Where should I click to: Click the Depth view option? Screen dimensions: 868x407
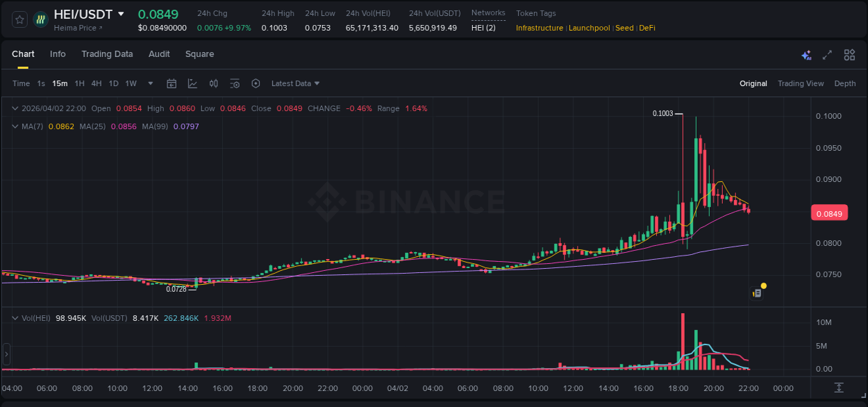pyautogui.click(x=845, y=83)
